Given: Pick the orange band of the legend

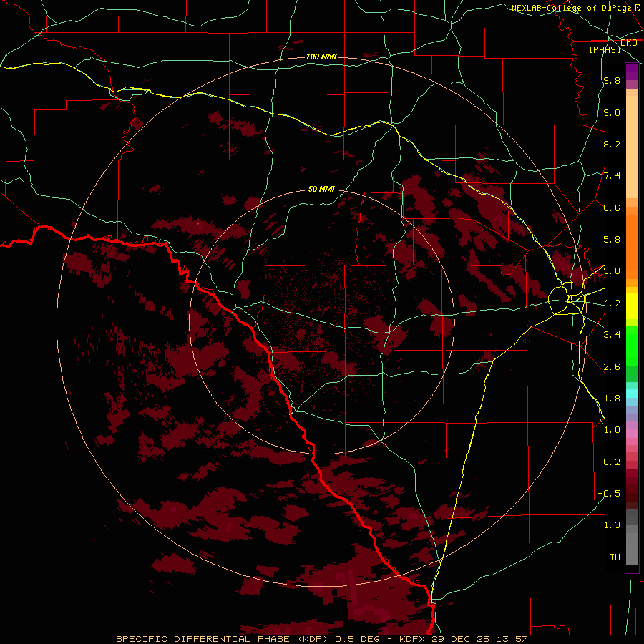Looking at the screenshot, I should 632,248.
